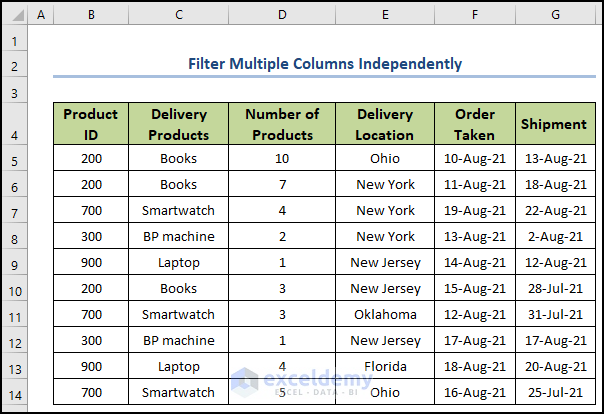Screen dimensions: 604x414
Task: Select column D header
Action: [x=282, y=15]
